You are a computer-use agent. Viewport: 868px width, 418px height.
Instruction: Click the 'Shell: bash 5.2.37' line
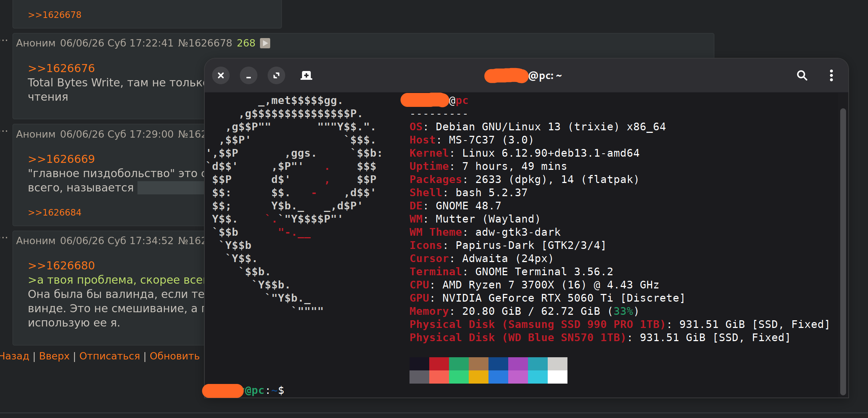click(468, 193)
